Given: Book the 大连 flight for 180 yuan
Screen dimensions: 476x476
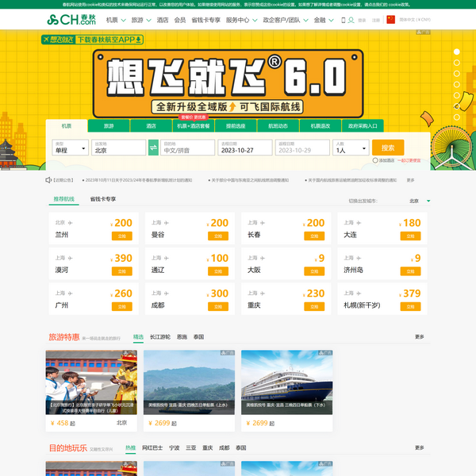Looking at the screenshot, I should 411,236.
